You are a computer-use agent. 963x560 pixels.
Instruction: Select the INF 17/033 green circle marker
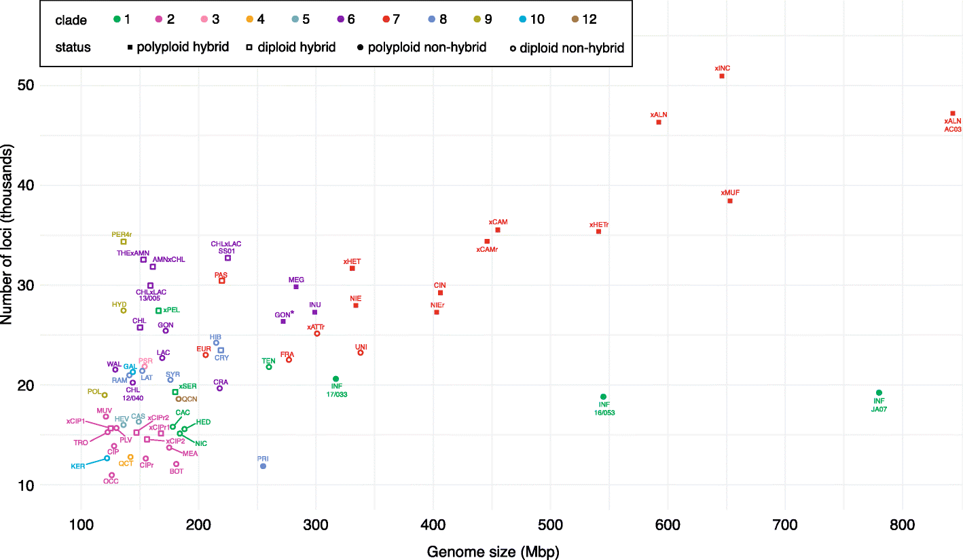point(335,379)
